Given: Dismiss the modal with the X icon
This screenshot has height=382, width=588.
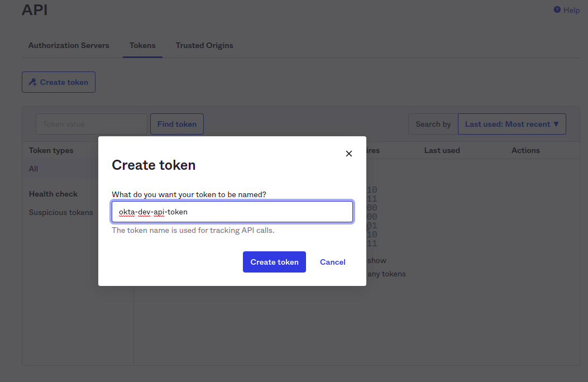Looking at the screenshot, I should tap(348, 153).
